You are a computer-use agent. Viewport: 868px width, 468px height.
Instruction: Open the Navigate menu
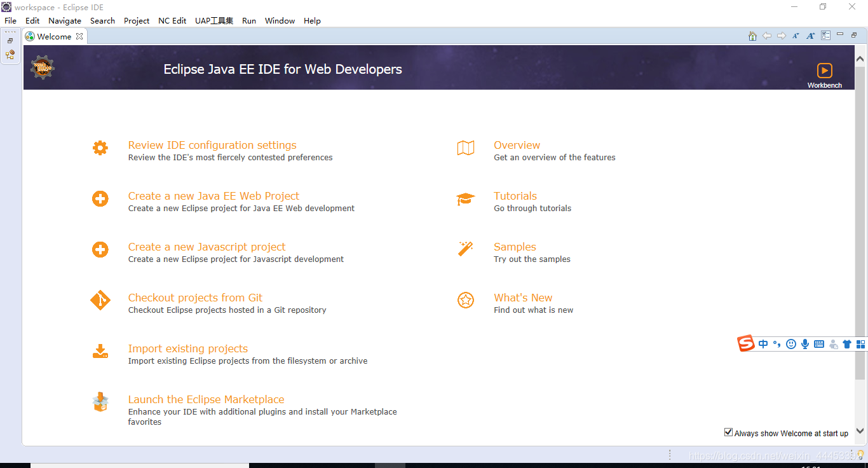pyautogui.click(x=65, y=20)
